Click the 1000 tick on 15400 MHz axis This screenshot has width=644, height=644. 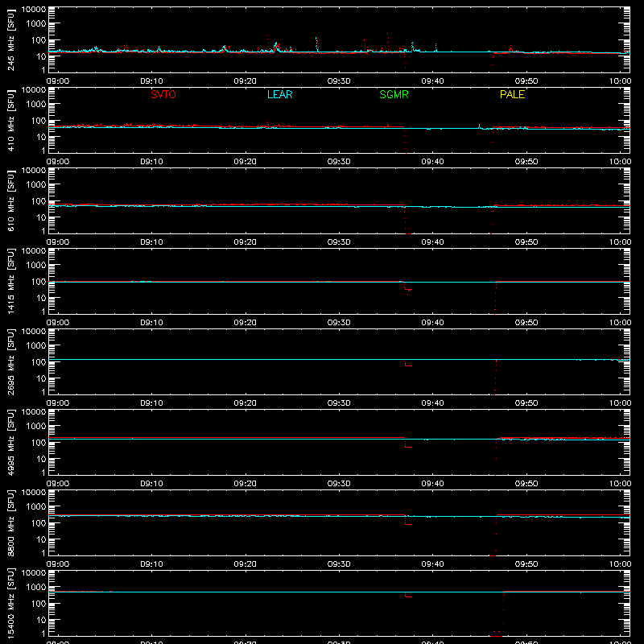pos(36,588)
